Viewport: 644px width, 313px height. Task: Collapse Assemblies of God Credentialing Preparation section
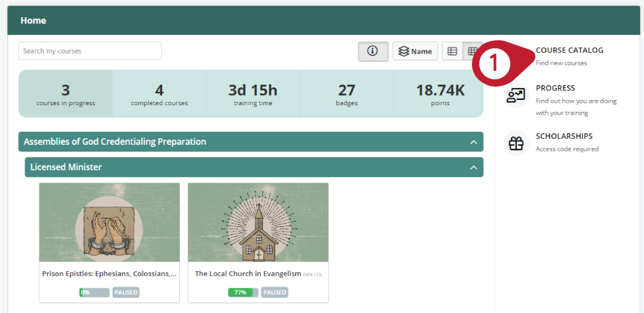click(473, 142)
